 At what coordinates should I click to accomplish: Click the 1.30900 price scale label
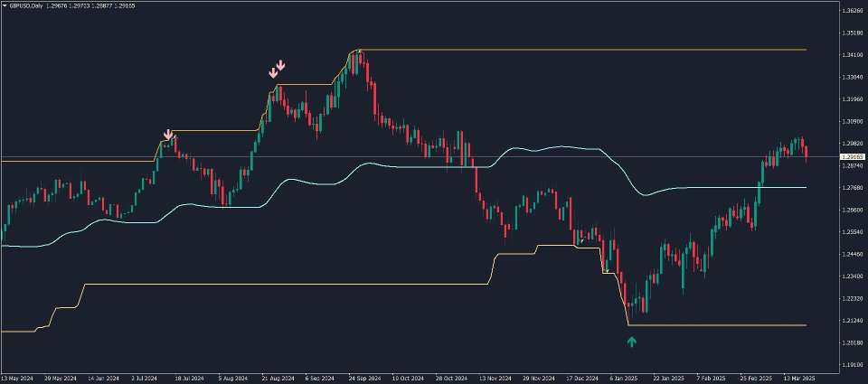coord(852,121)
